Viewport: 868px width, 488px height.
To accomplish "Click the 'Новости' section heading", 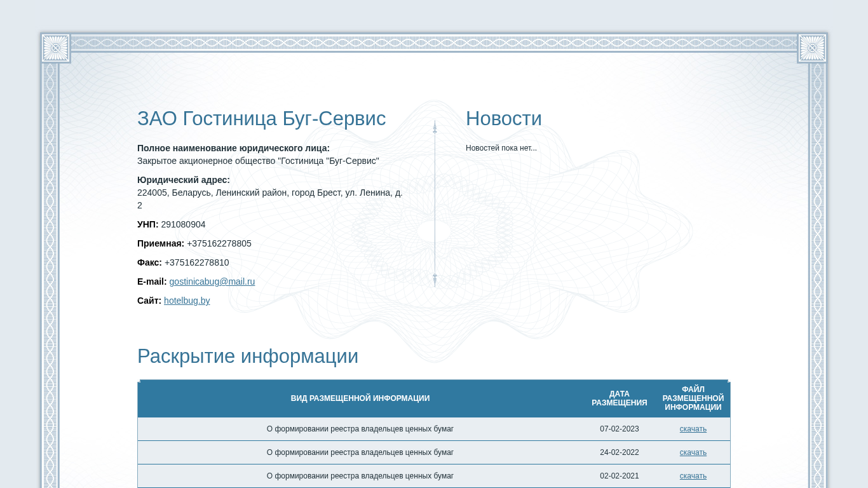I will (x=503, y=119).
